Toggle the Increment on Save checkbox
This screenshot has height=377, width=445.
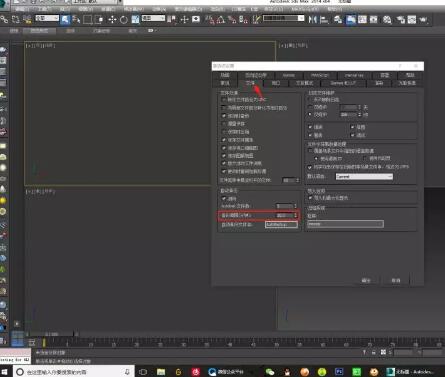point(224,124)
